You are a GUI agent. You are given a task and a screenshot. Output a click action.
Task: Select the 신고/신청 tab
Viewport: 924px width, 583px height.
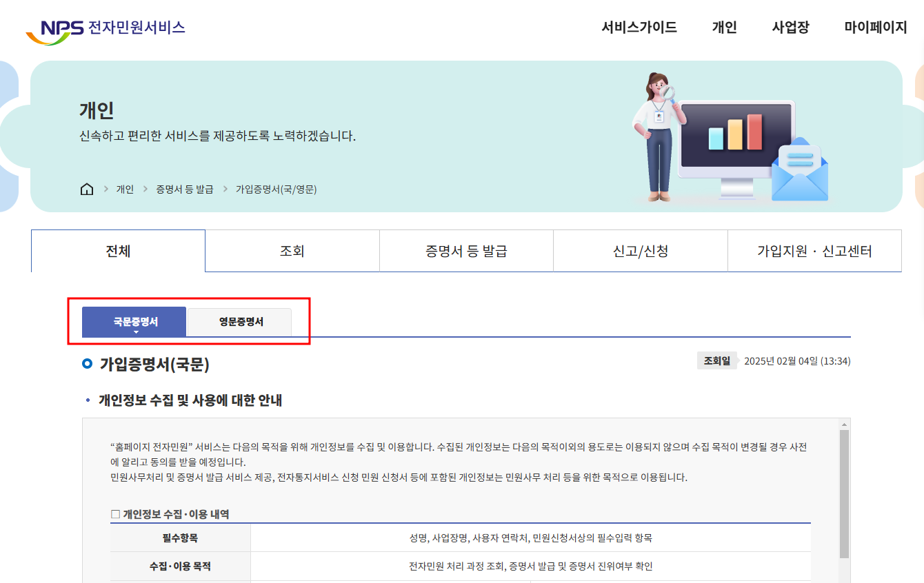(640, 251)
